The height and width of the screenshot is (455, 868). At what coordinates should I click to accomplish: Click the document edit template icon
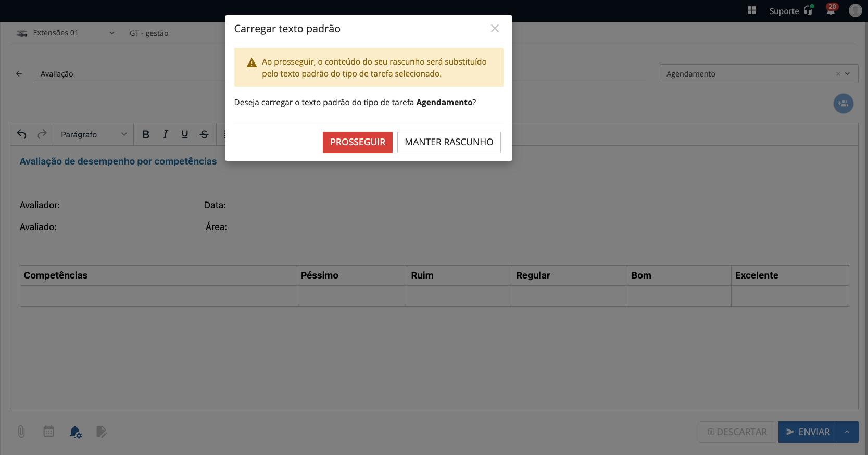coord(102,432)
